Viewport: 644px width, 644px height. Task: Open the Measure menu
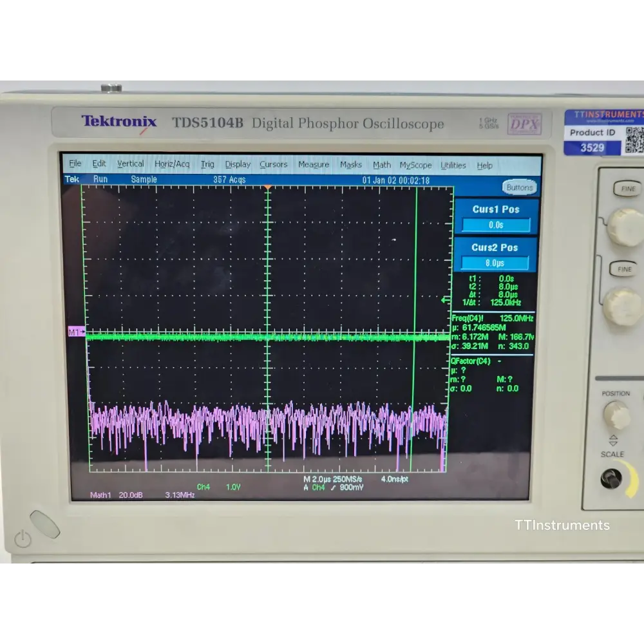(314, 164)
